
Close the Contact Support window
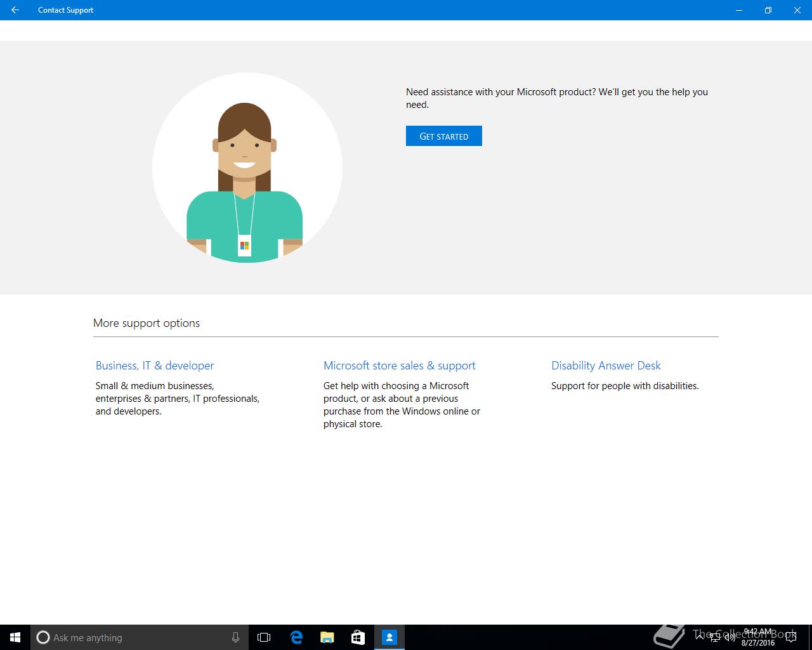[797, 10]
